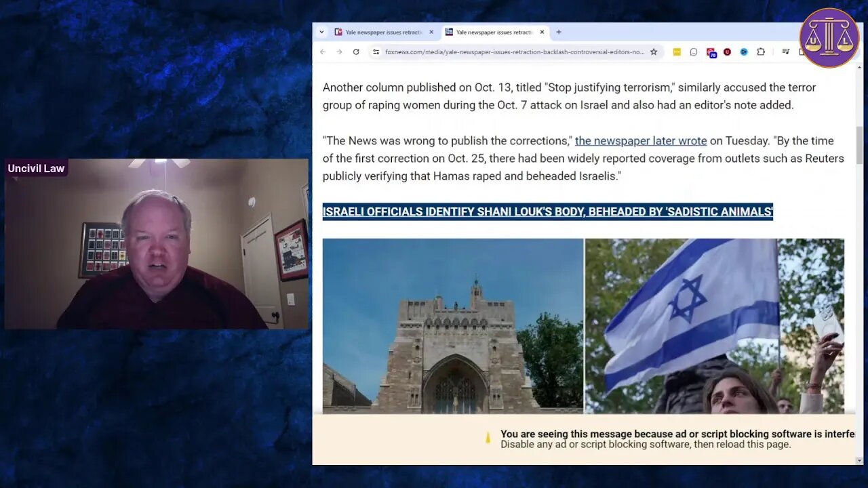This screenshot has height=488, width=868.
Task: Open a new browser tab
Action: tap(559, 32)
